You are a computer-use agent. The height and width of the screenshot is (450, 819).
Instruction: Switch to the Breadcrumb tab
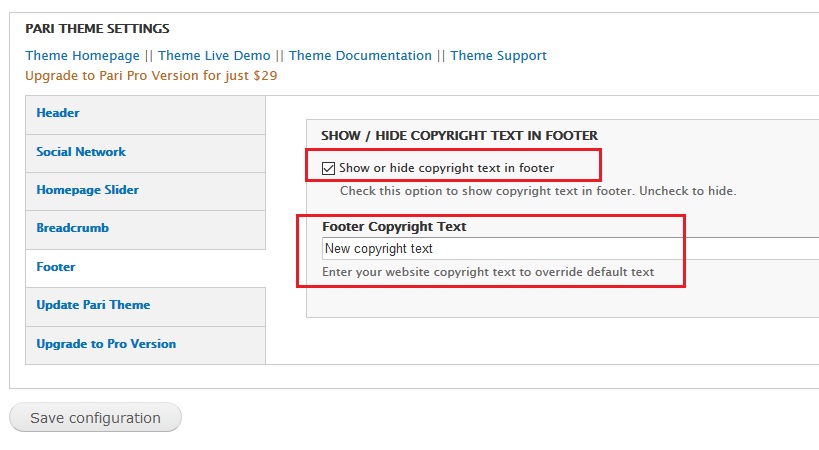73,228
